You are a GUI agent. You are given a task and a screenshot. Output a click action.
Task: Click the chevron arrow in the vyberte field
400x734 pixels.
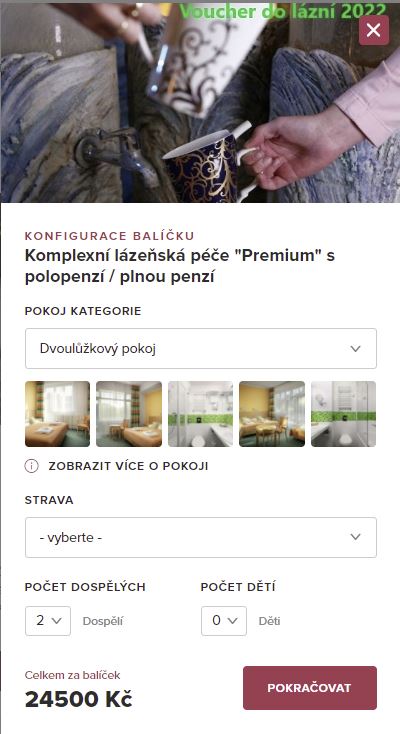pos(356,537)
